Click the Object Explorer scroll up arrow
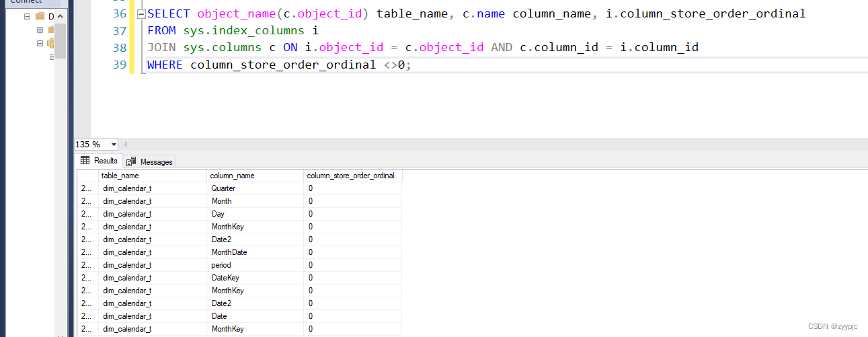Image resolution: width=868 pixels, height=337 pixels. [x=61, y=16]
